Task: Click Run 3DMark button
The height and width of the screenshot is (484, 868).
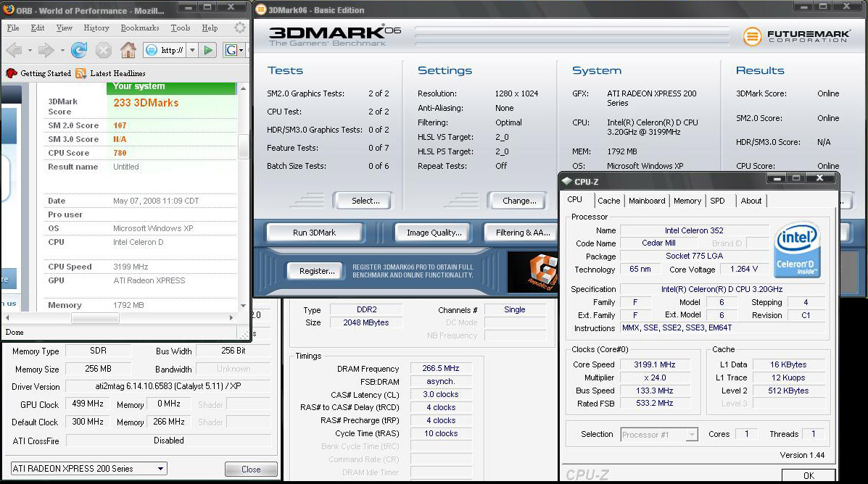Action: (x=314, y=233)
